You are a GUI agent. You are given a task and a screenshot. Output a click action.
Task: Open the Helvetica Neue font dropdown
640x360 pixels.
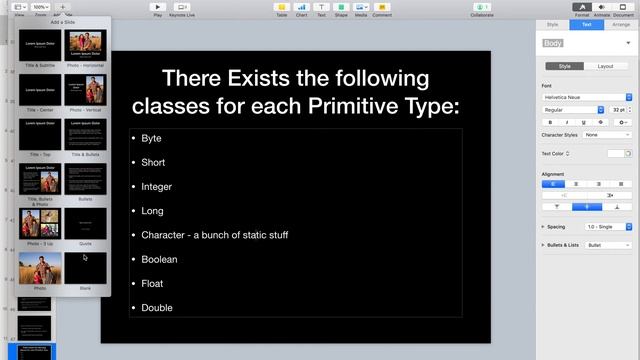(x=587, y=97)
